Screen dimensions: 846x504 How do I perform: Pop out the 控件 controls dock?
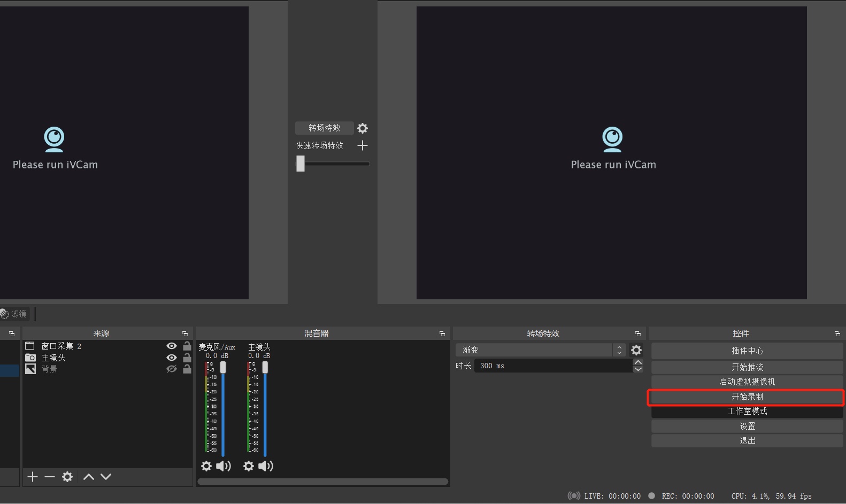837,334
